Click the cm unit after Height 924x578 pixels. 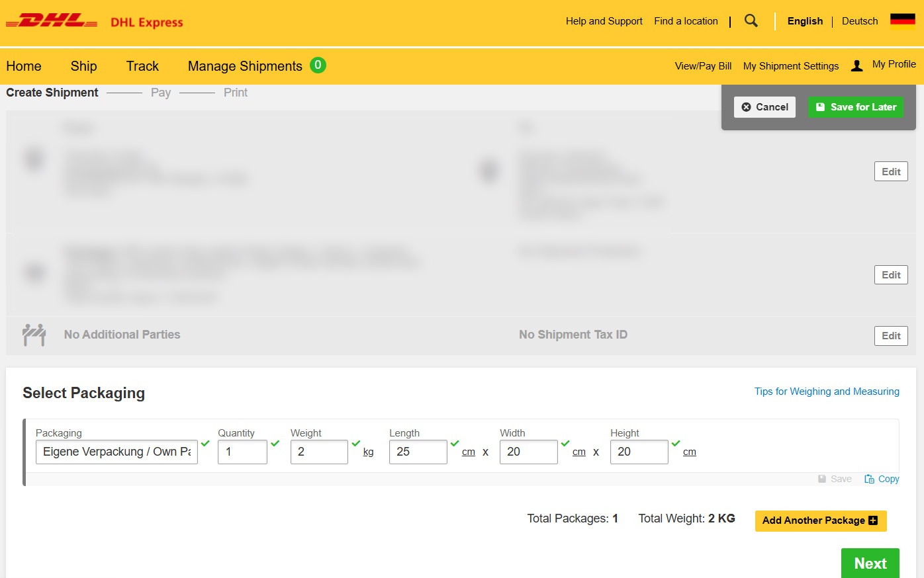tap(690, 452)
